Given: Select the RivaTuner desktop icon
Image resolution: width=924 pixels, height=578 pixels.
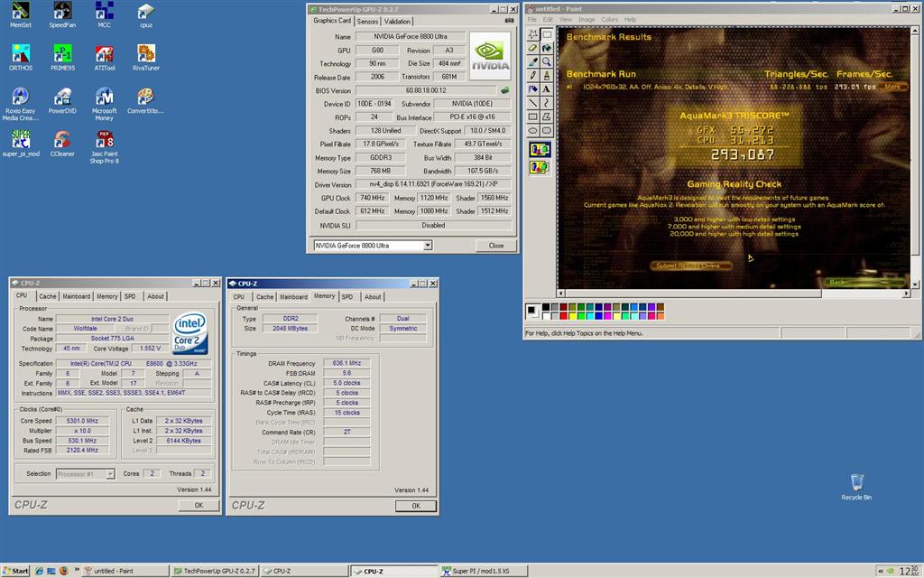Looking at the screenshot, I should pyautogui.click(x=146, y=57).
